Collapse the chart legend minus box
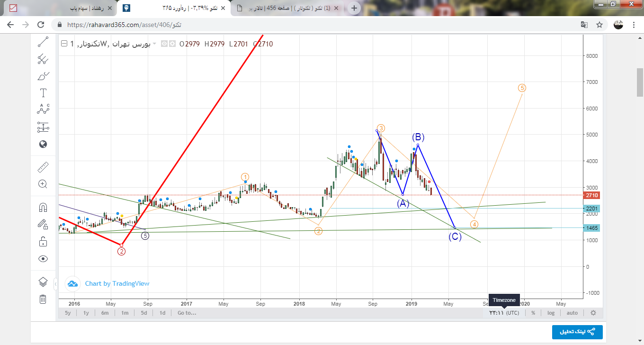The width and height of the screenshot is (644, 345). 64,44
